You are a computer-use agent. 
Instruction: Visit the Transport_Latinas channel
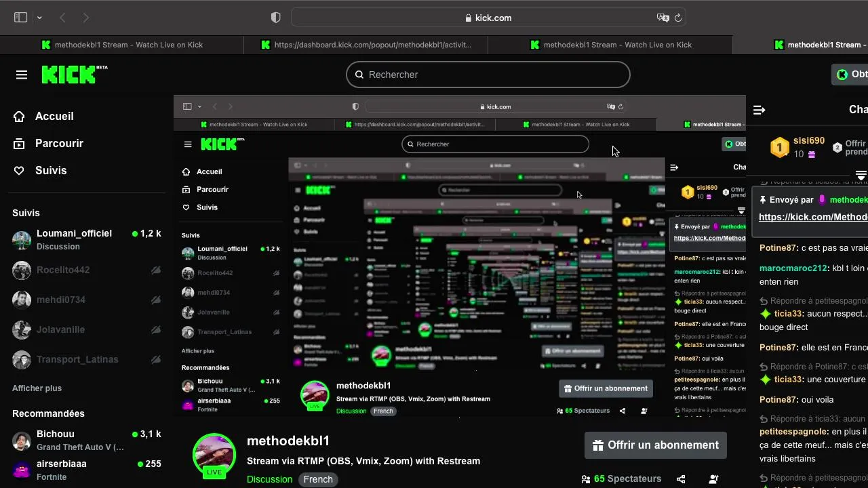[87, 359]
